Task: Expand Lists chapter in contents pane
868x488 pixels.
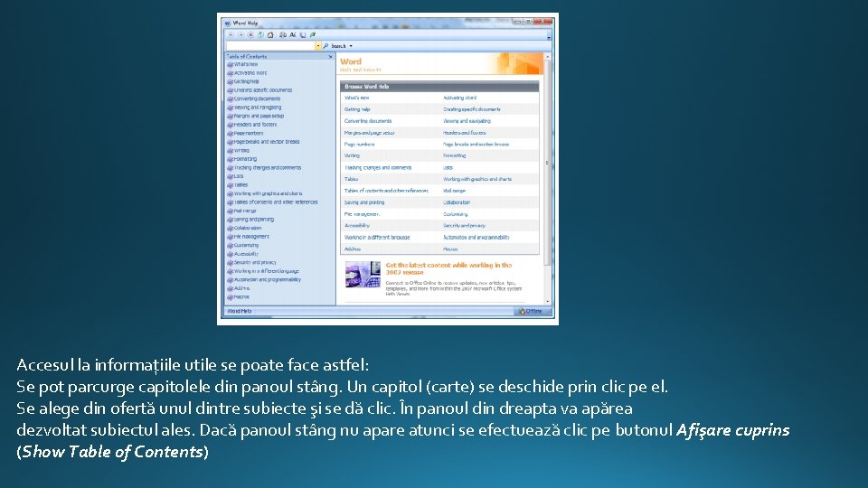Action: (x=235, y=176)
